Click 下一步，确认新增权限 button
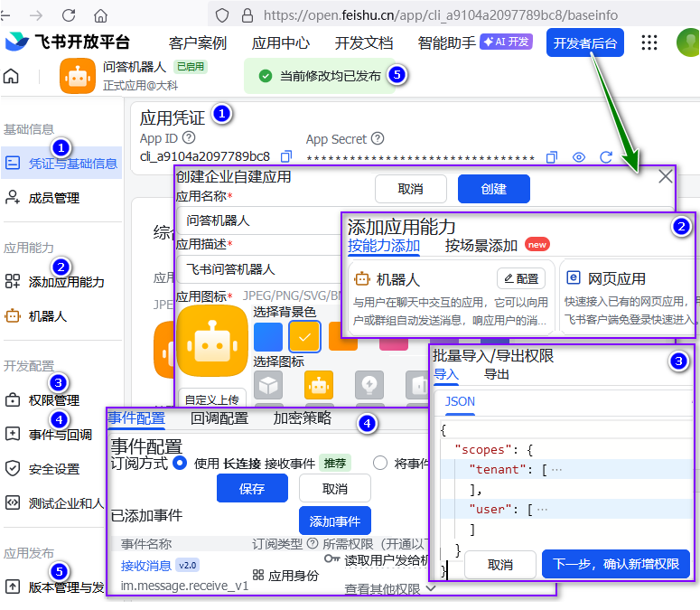This screenshot has height=610, width=700. coord(616,564)
